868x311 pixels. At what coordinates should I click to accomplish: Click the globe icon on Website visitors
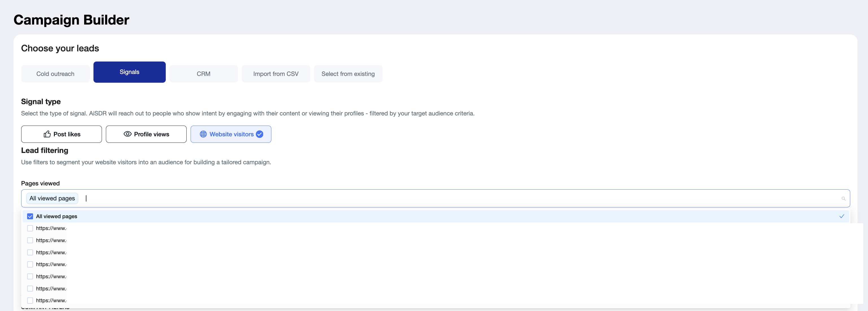click(203, 134)
